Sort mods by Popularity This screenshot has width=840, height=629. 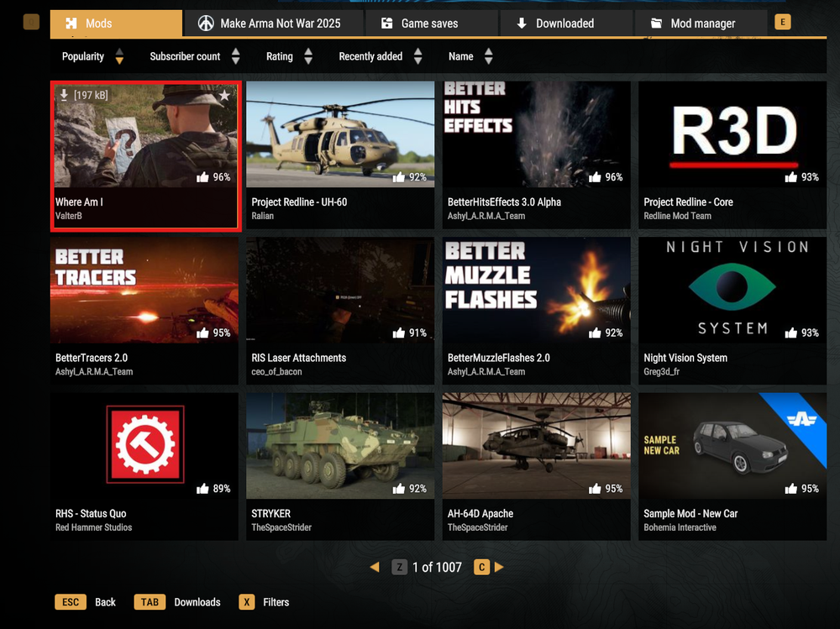tap(92, 56)
